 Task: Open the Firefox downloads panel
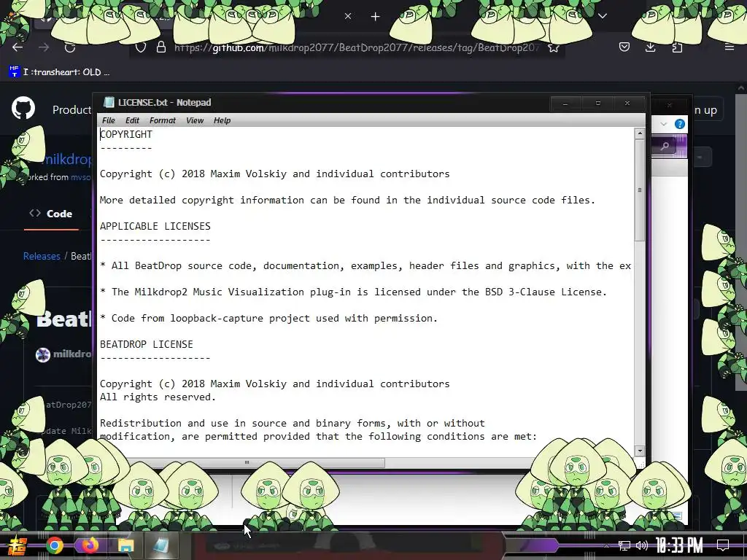(x=650, y=47)
